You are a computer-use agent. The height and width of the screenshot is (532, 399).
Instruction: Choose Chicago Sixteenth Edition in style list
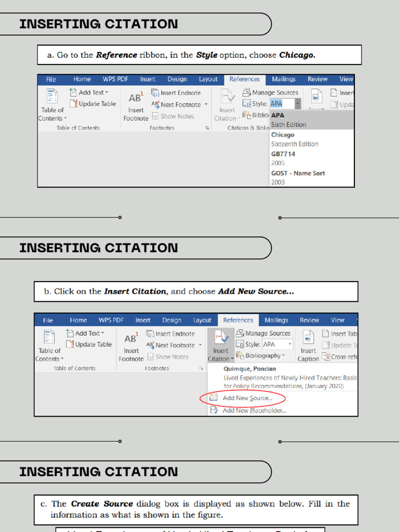click(x=312, y=139)
